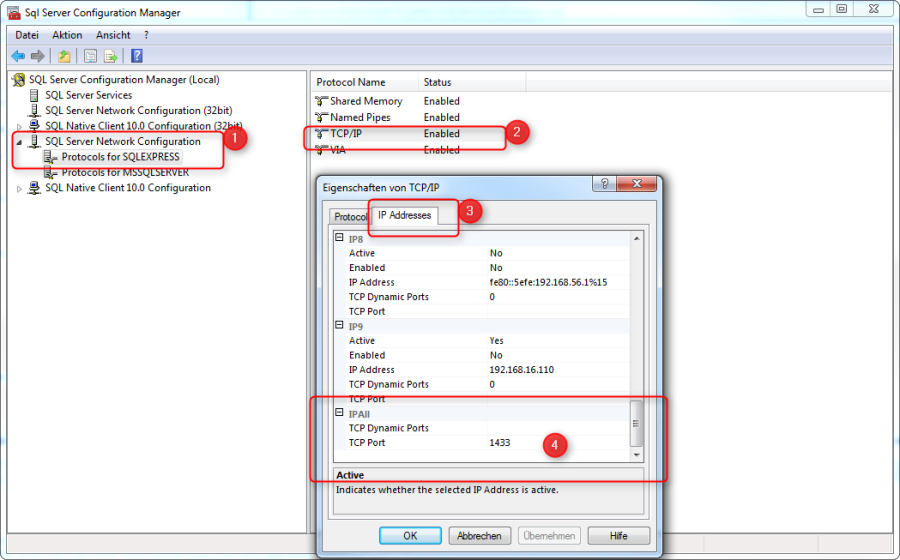
Task: Select Protocols for MSSQLSERVER
Action: pyautogui.click(x=125, y=173)
